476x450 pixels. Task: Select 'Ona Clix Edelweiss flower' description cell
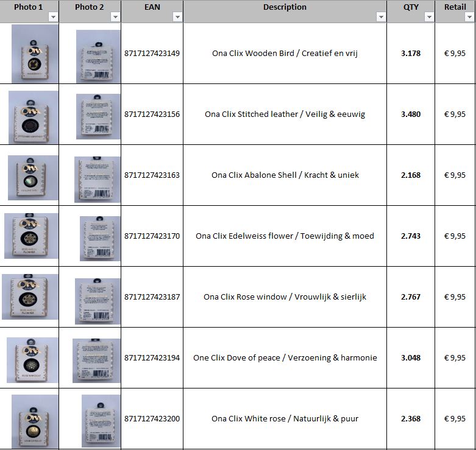click(285, 236)
